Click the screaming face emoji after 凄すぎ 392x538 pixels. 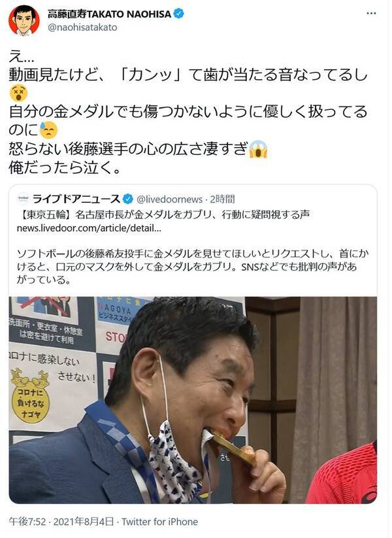(x=259, y=149)
